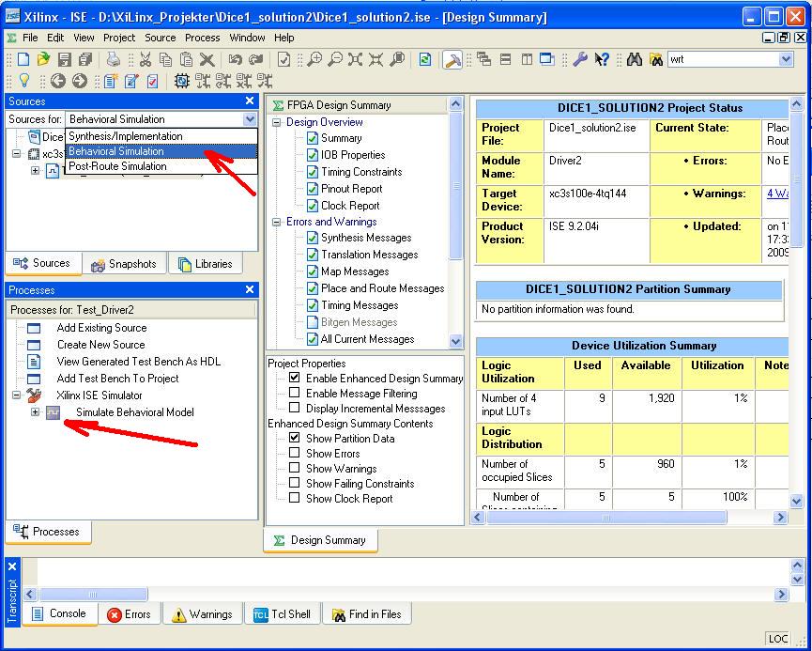Click the Zoom Out magnifier icon
Screen dimensions: 812x651
pyautogui.click(x=335, y=59)
